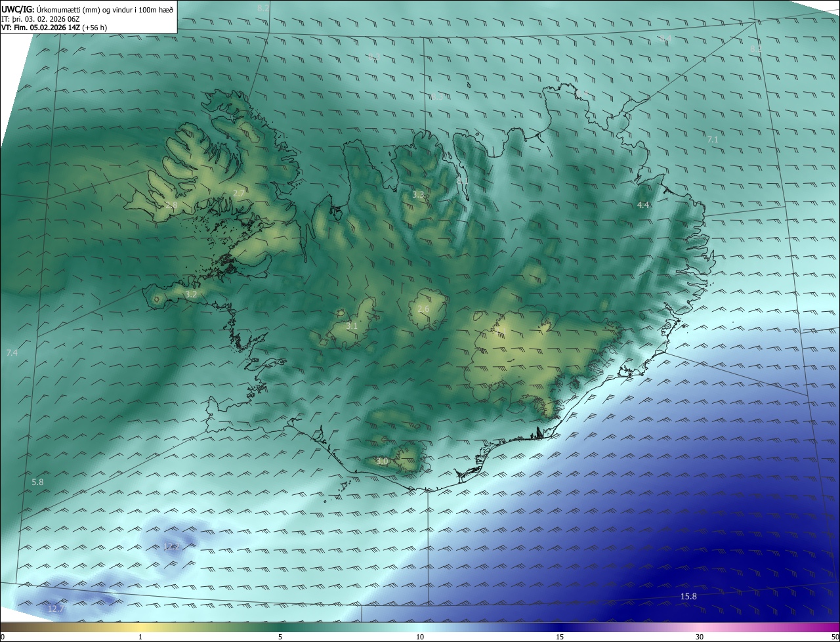Screen dimensions: 840x642
Task: Click the colorbar tick label '30'
Action: tap(700, 637)
